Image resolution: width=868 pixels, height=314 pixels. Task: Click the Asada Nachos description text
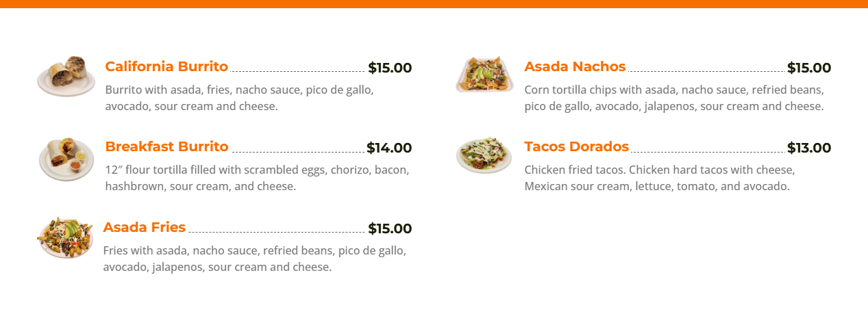(674, 98)
